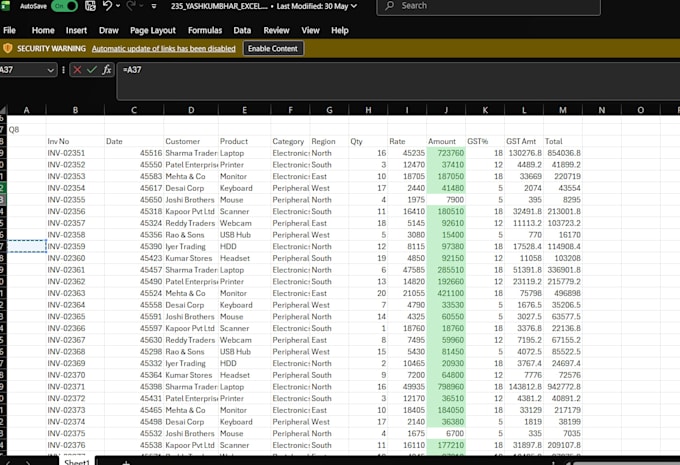Click the 'Amount' header cell

(x=446, y=141)
